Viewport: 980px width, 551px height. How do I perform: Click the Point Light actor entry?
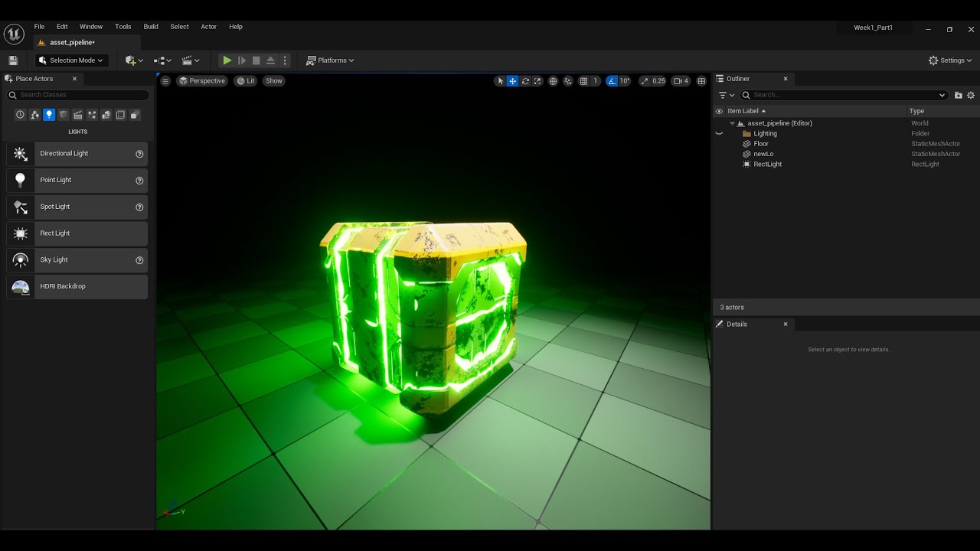[x=77, y=181]
